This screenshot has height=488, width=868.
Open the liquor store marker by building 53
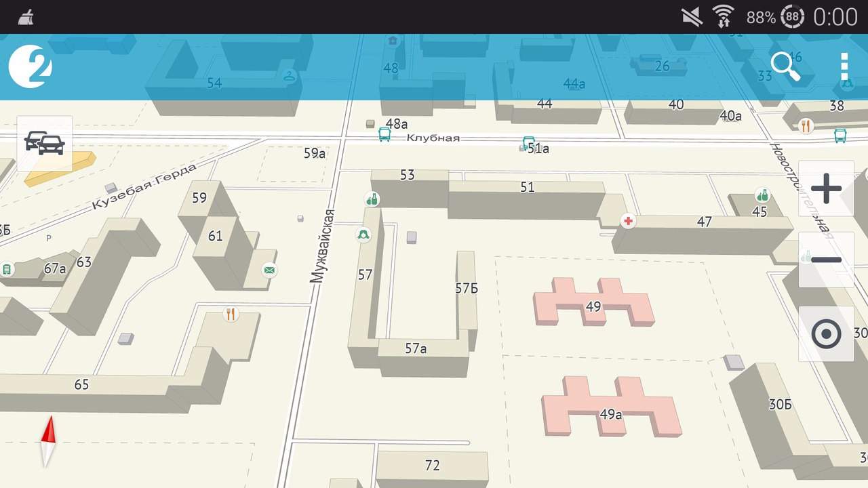[372, 199]
